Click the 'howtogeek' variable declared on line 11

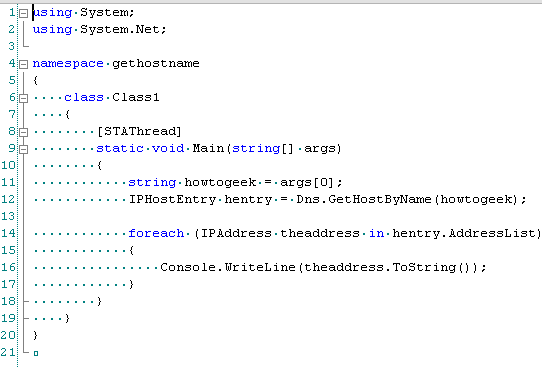pyautogui.click(x=221, y=182)
